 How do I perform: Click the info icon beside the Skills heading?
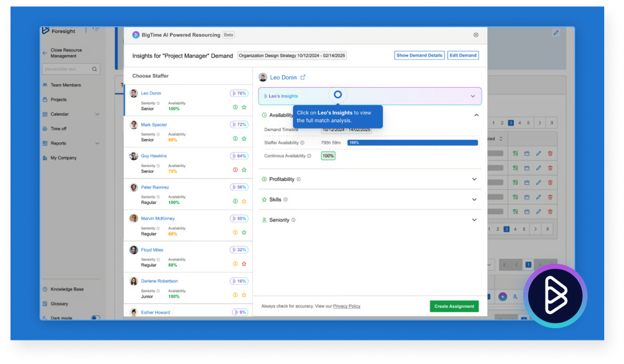[285, 200]
